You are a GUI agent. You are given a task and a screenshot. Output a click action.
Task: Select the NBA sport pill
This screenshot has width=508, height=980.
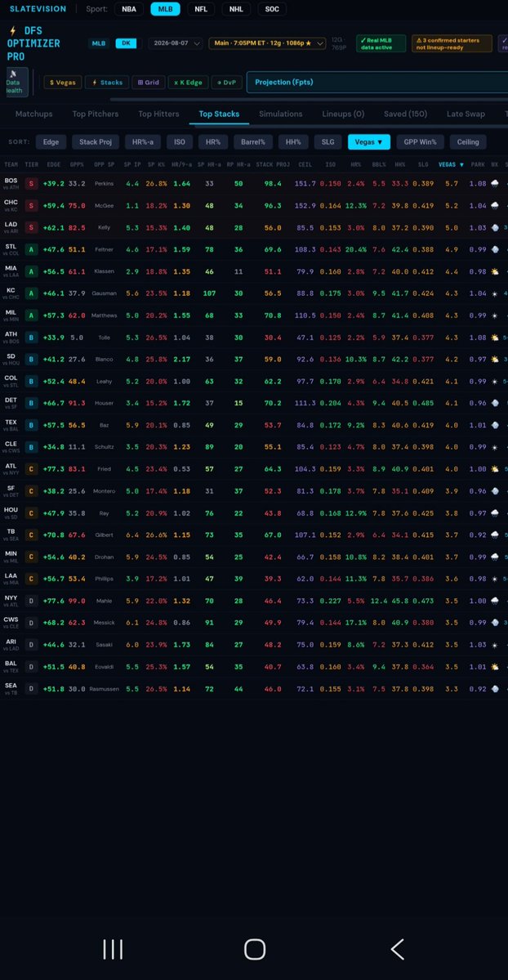pyautogui.click(x=129, y=9)
